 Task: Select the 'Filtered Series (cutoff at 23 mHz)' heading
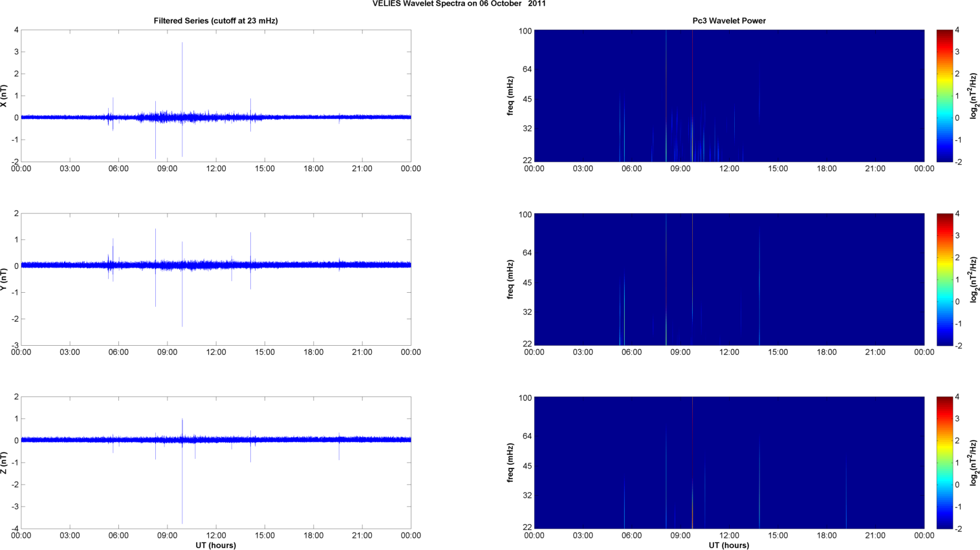click(x=215, y=21)
